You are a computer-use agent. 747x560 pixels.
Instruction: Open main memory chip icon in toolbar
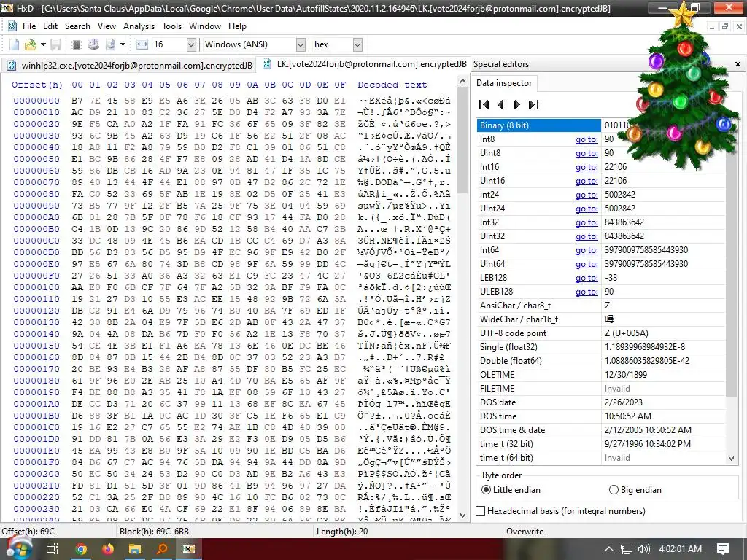[76, 44]
